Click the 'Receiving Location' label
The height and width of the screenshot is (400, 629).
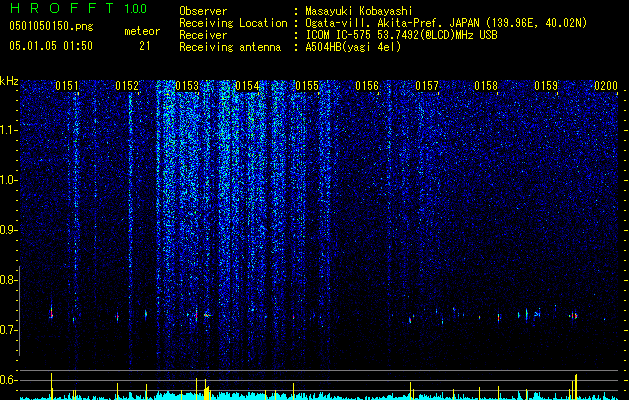(233, 23)
